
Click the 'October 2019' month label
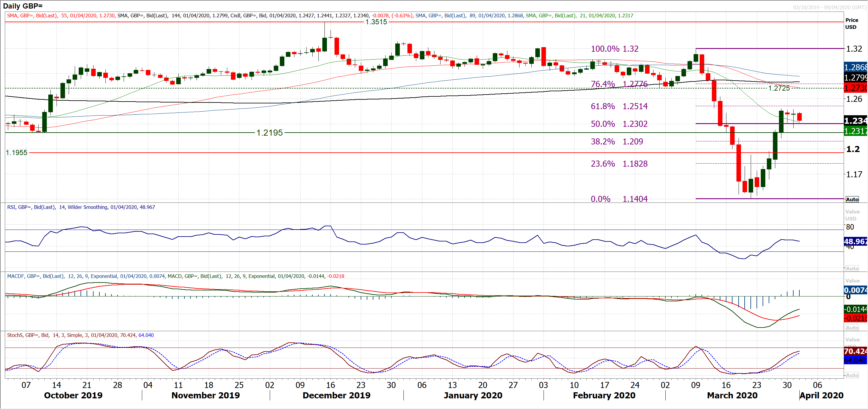coord(73,395)
